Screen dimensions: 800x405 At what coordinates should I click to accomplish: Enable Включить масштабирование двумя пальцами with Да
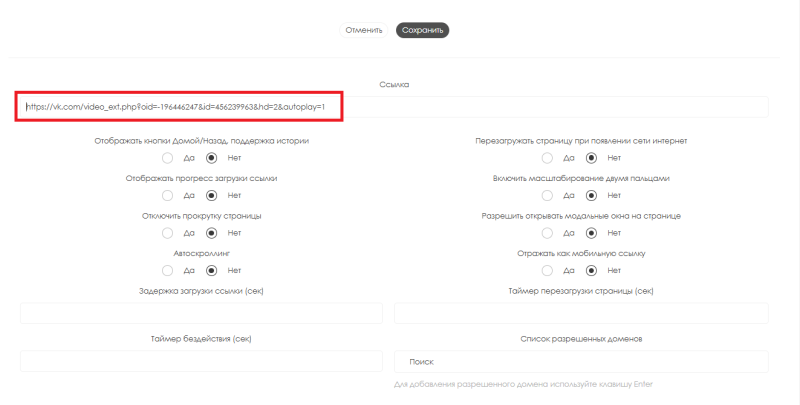[x=547, y=195]
